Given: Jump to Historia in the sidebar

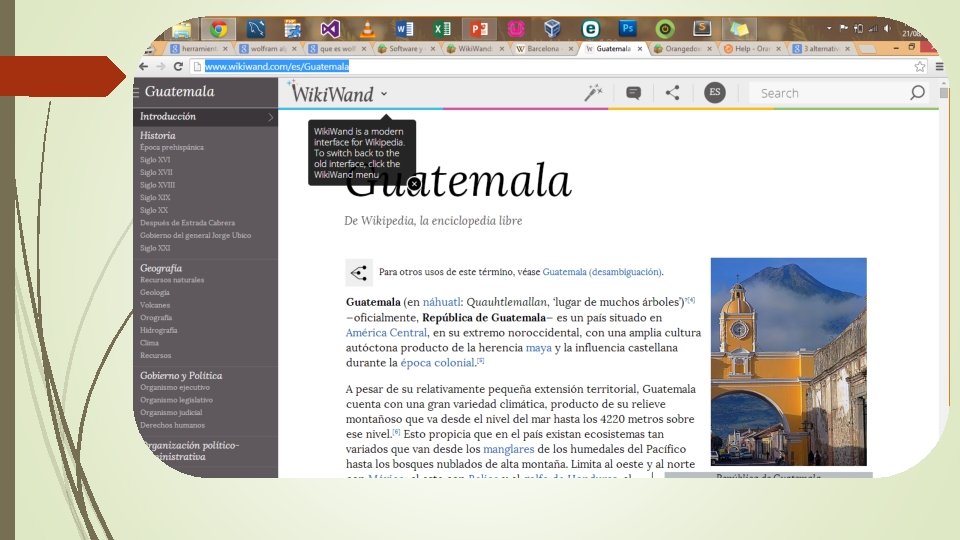Looking at the screenshot, I should [157, 135].
